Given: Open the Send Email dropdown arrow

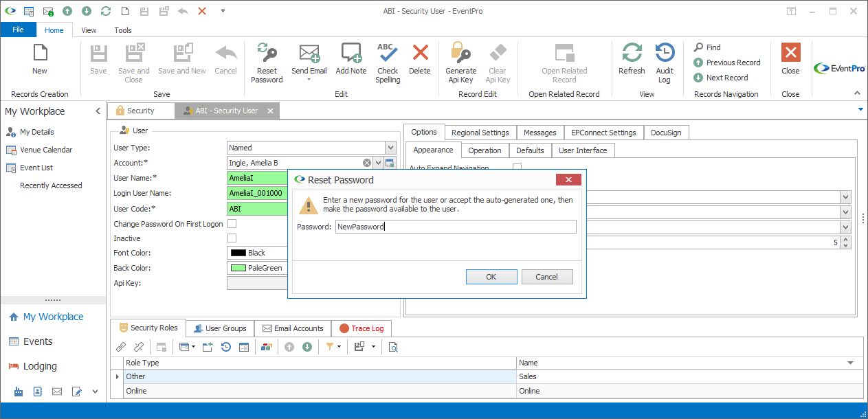Looking at the screenshot, I should point(309,80).
